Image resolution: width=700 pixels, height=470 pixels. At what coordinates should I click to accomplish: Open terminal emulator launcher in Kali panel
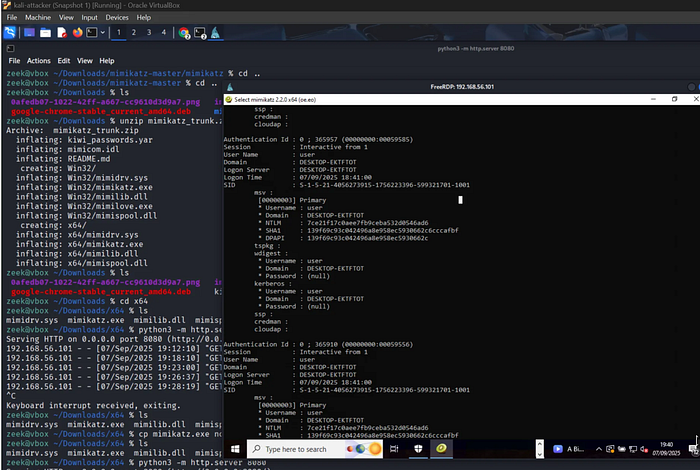92,33
